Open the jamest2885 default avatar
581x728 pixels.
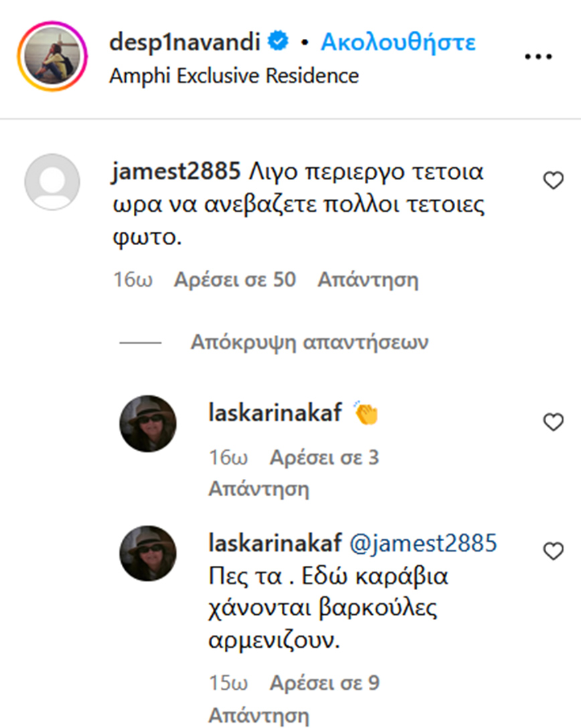(x=52, y=182)
